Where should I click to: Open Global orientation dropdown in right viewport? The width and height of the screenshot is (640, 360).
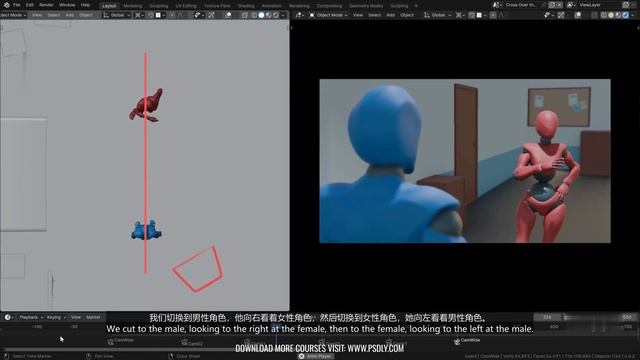coord(438,15)
